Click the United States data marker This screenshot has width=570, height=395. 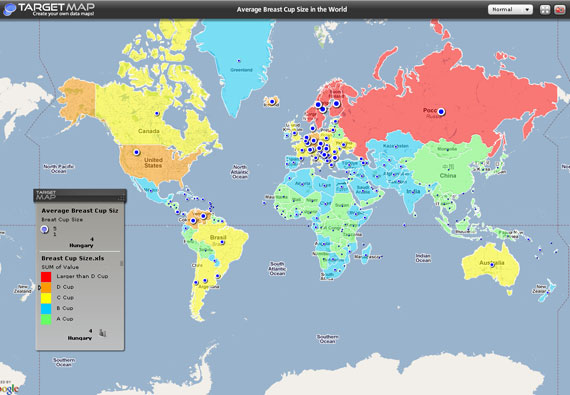[x=137, y=152]
